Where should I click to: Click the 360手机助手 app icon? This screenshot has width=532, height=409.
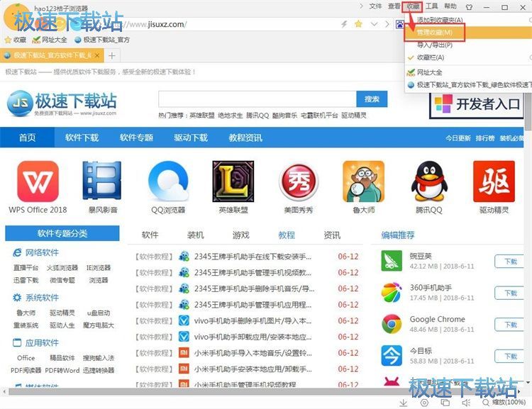(x=392, y=292)
